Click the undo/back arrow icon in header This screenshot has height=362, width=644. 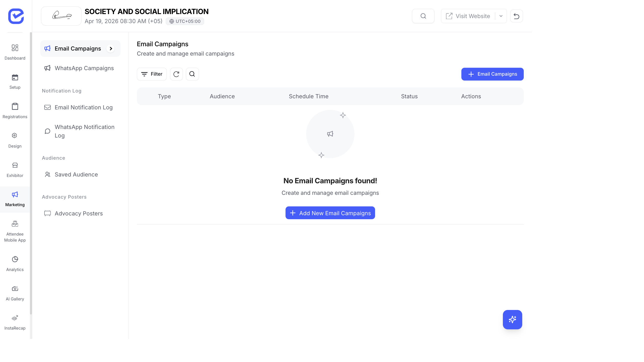[x=516, y=16]
